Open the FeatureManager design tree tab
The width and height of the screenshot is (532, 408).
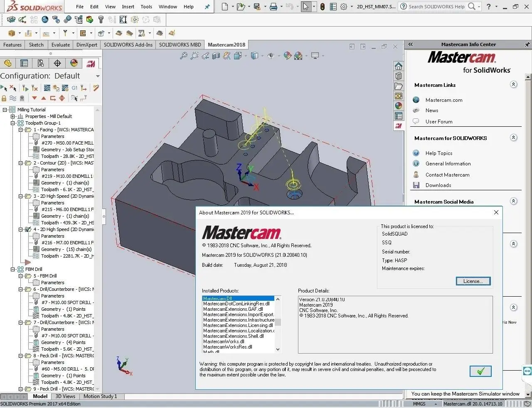(x=7, y=63)
